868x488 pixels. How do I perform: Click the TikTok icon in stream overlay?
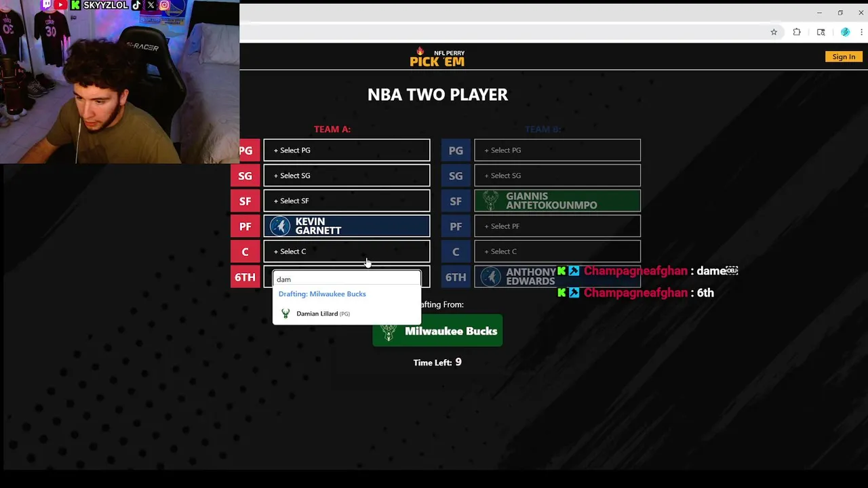(136, 5)
